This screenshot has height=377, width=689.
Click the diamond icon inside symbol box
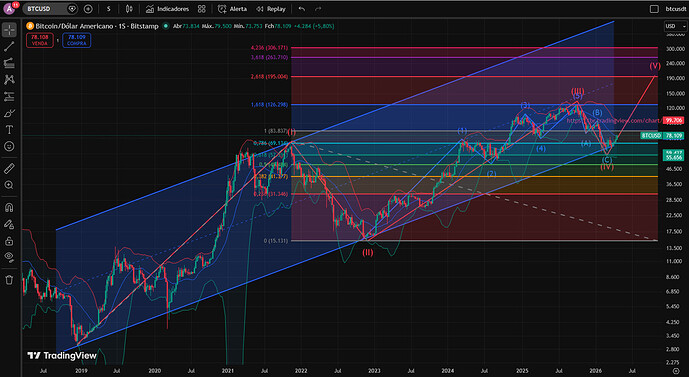[72, 9]
